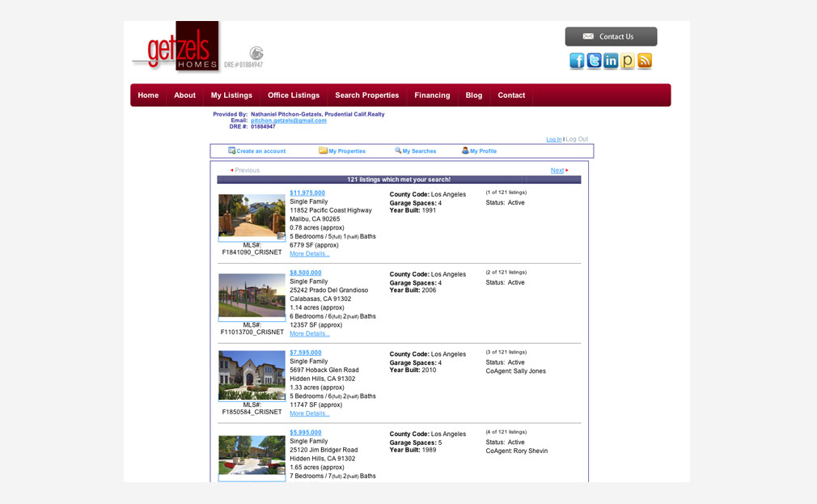Select the My Searches magnifying glass icon
The image size is (817, 504).
(x=396, y=150)
